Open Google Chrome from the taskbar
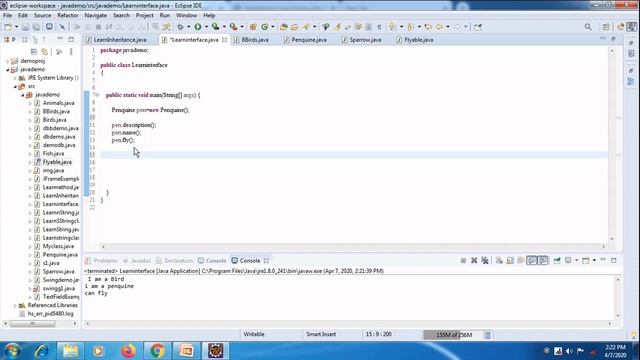Screen dimensions: 640x360 click(x=158, y=351)
